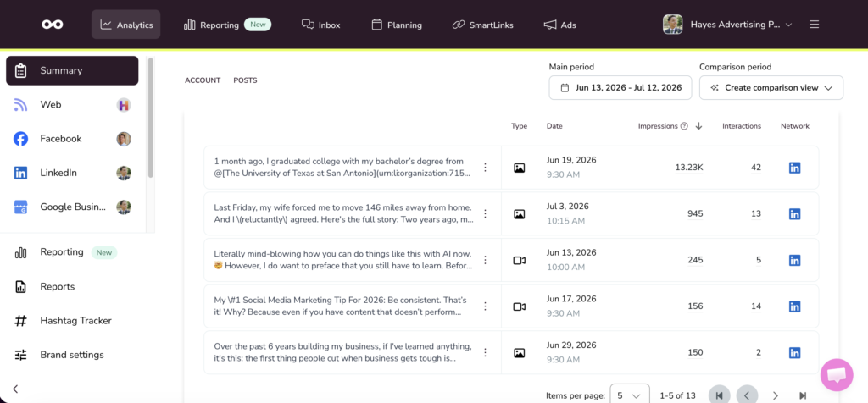
Task: Expand the Hayes Advertising account dropdown
Action: 728,25
